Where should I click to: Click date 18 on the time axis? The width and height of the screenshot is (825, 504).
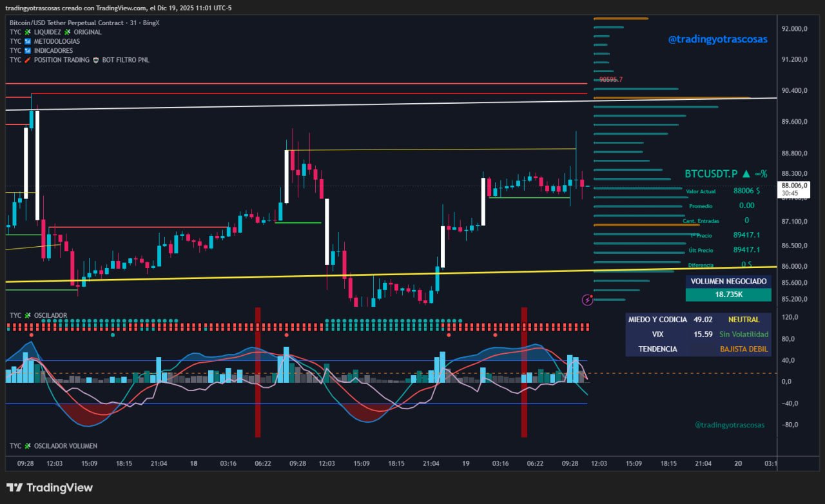click(193, 463)
